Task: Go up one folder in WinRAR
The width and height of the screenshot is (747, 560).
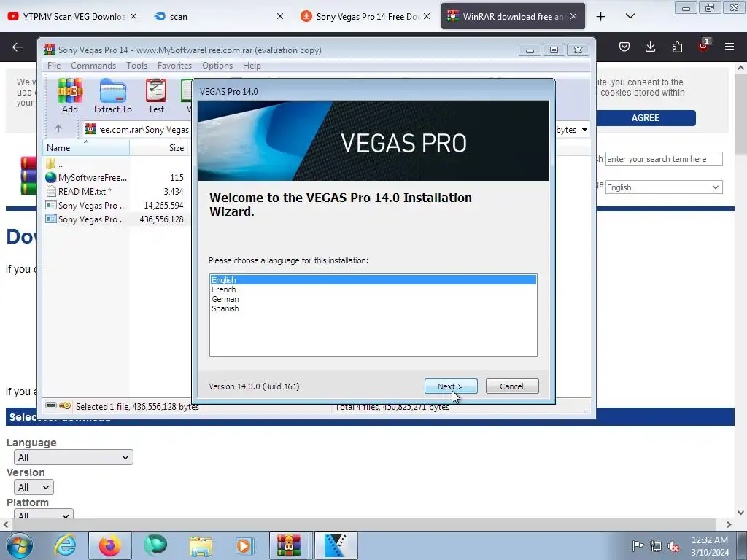Action: click(x=58, y=129)
